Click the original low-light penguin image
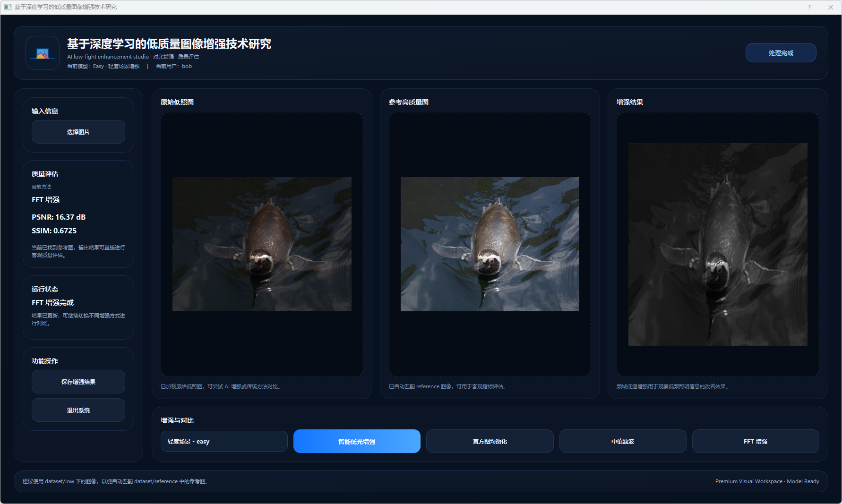Viewport: 842px width, 504px height. [x=262, y=244]
